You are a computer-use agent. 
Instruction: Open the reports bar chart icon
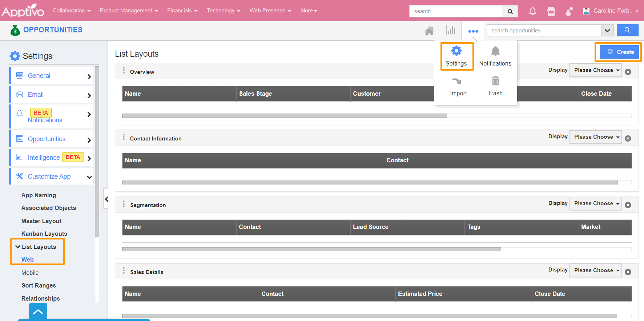point(451,30)
